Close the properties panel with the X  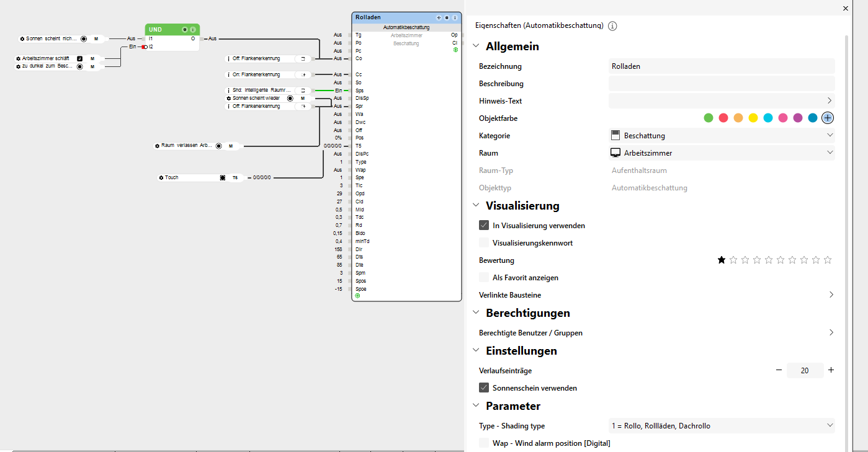[x=846, y=9]
